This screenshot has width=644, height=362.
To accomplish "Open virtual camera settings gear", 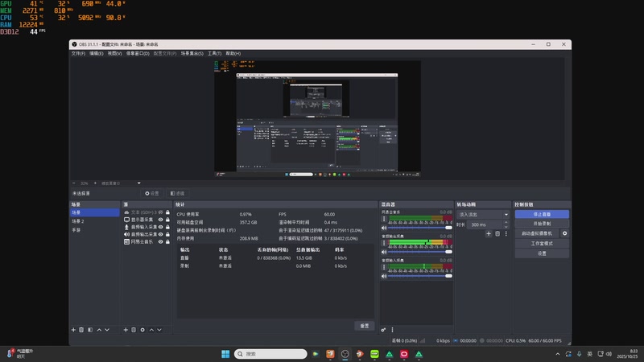I will point(565,233).
